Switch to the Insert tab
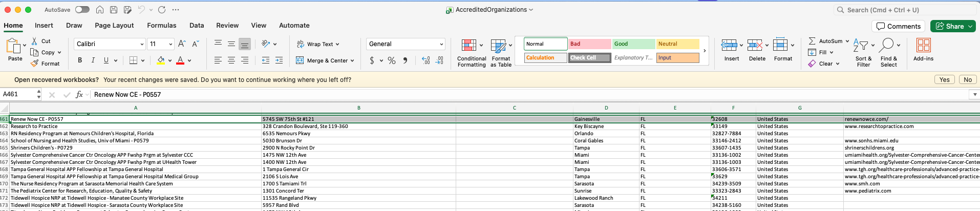 [44, 25]
